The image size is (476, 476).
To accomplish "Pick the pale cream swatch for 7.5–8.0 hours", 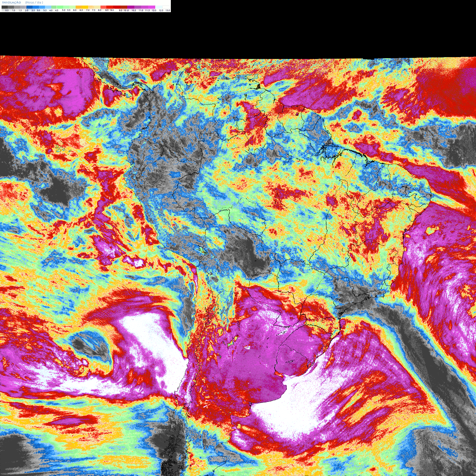I will [97, 7].
